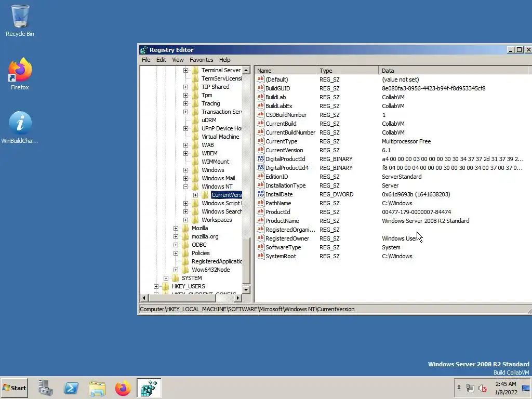Open the Recycle Bin desktop icon
The image size is (532, 399).
pos(20,20)
